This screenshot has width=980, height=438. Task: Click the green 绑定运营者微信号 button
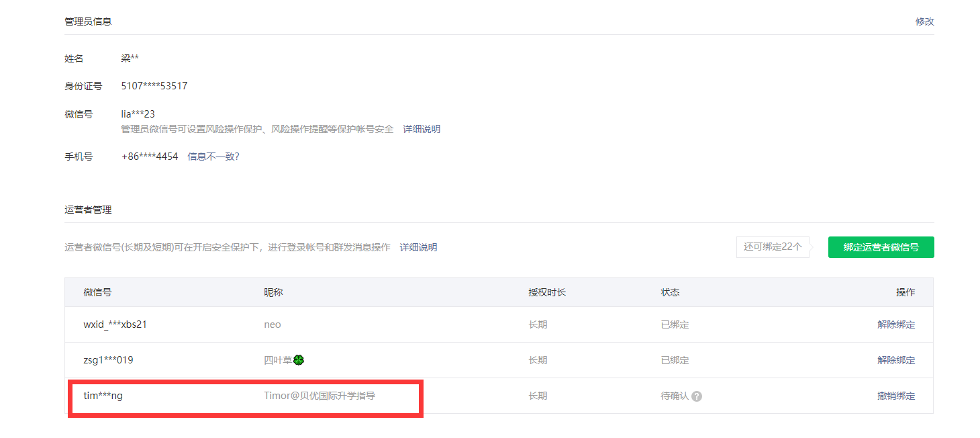pos(881,247)
